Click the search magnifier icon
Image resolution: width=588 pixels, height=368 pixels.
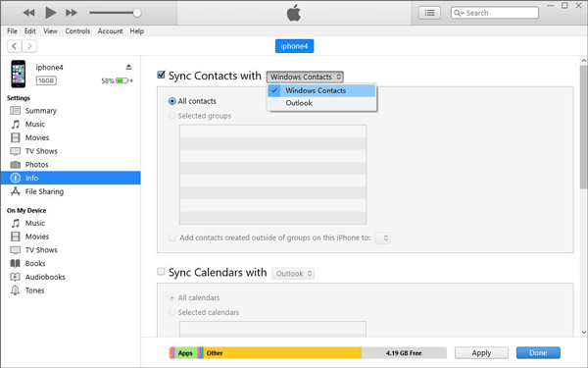pos(458,13)
